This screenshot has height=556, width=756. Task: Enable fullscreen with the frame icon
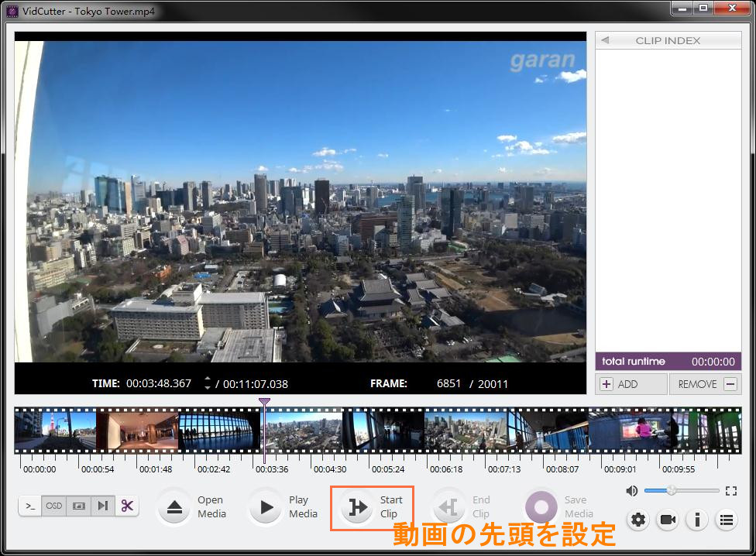tap(731, 490)
